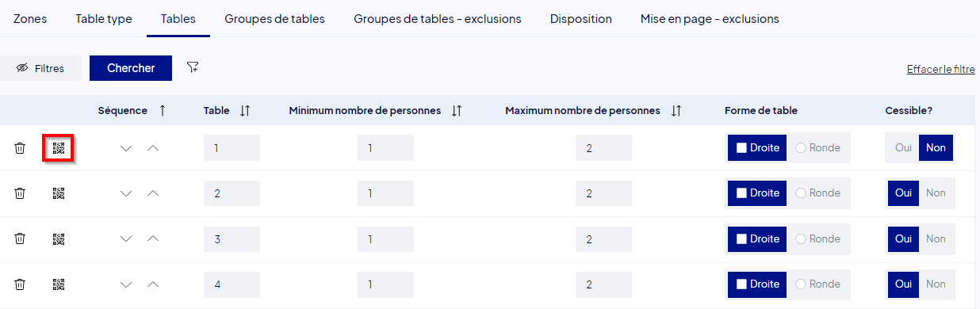The height and width of the screenshot is (309, 980).
Task: Delete table 1 with trash icon
Action: tap(21, 148)
